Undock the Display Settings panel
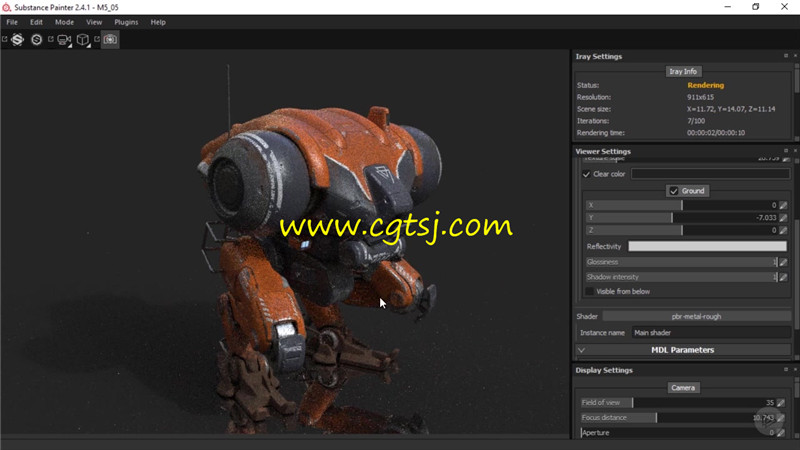This screenshot has height=450, width=800. tap(786, 369)
